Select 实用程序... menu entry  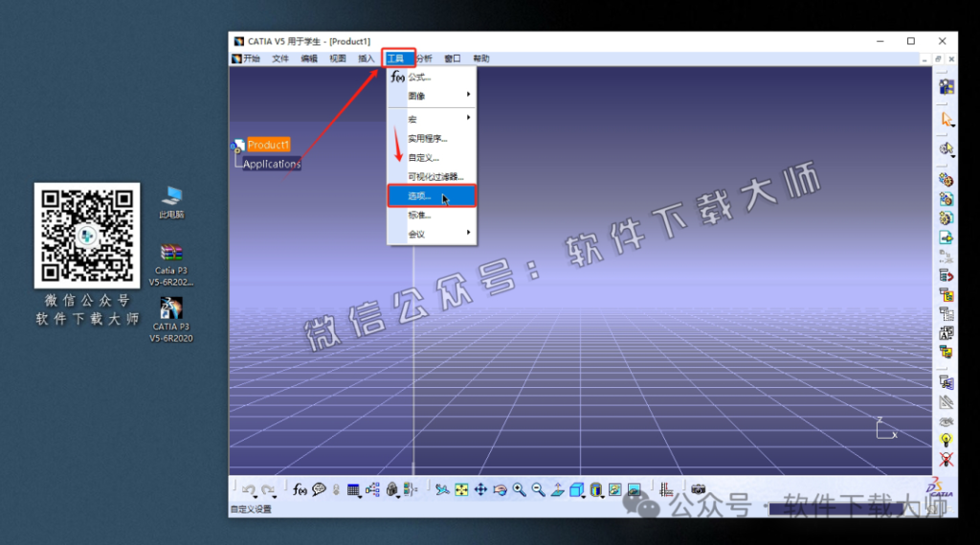tap(432, 138)
